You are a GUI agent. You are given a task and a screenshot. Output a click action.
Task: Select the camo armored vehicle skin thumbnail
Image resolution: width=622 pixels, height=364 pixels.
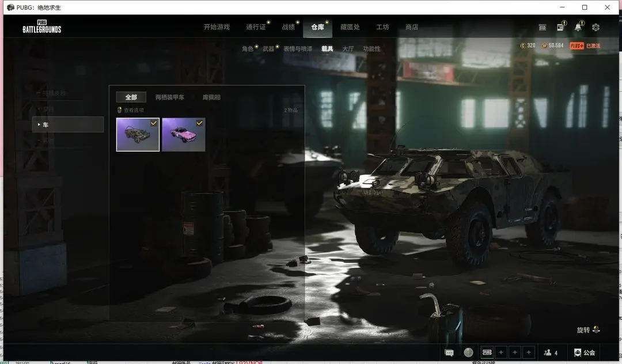point(138,134)
